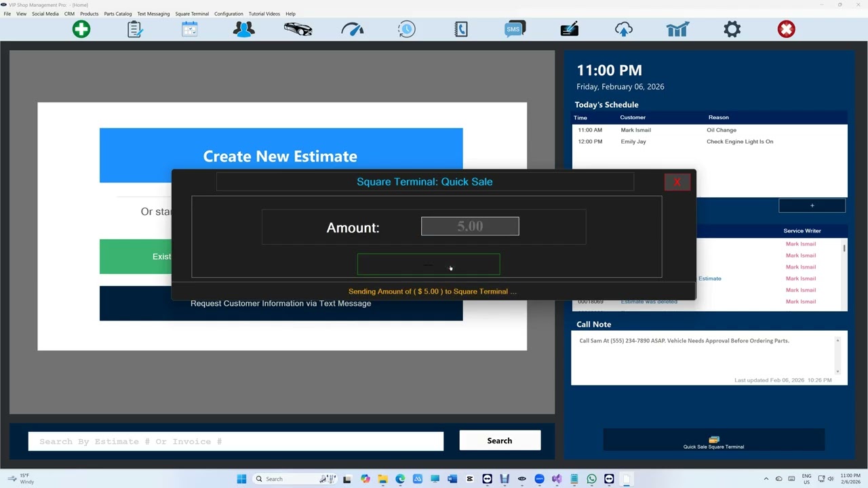The image size is (868, 488).
Task: Open the View menu
Action: 22,14
